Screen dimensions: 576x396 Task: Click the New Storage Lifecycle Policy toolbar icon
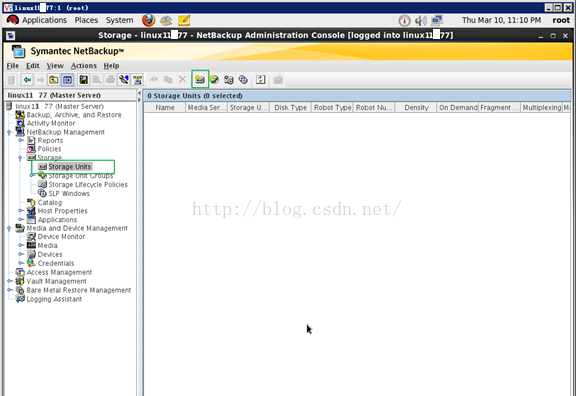[x=228, y=79]
